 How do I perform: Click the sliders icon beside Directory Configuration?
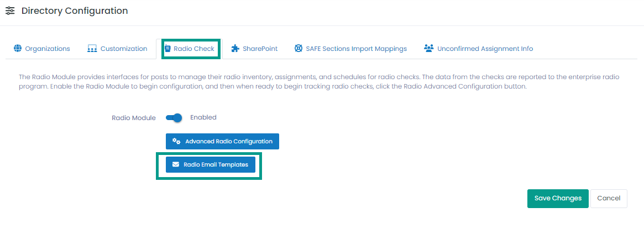(x=11, y=11)
